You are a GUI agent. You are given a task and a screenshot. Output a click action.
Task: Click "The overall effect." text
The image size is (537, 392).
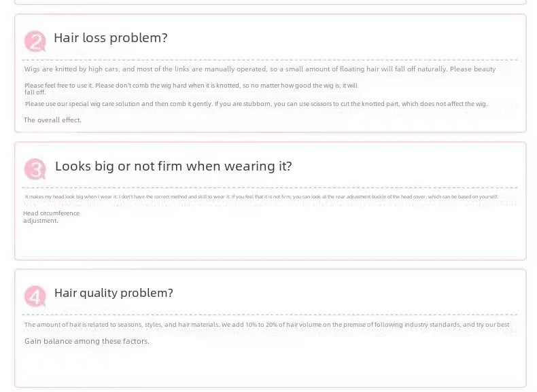[x=52, y=120]
